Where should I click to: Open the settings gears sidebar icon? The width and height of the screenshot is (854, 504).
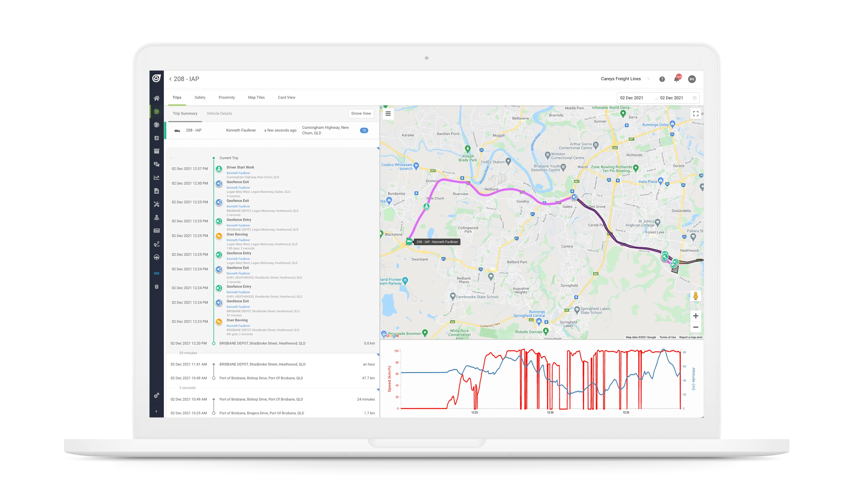point(156,396)
